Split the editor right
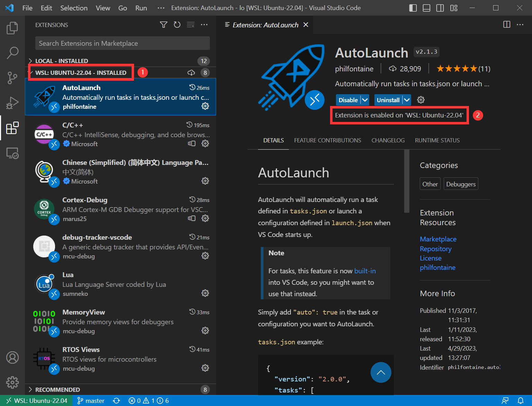532x406 pixels. tap(507, 24)
